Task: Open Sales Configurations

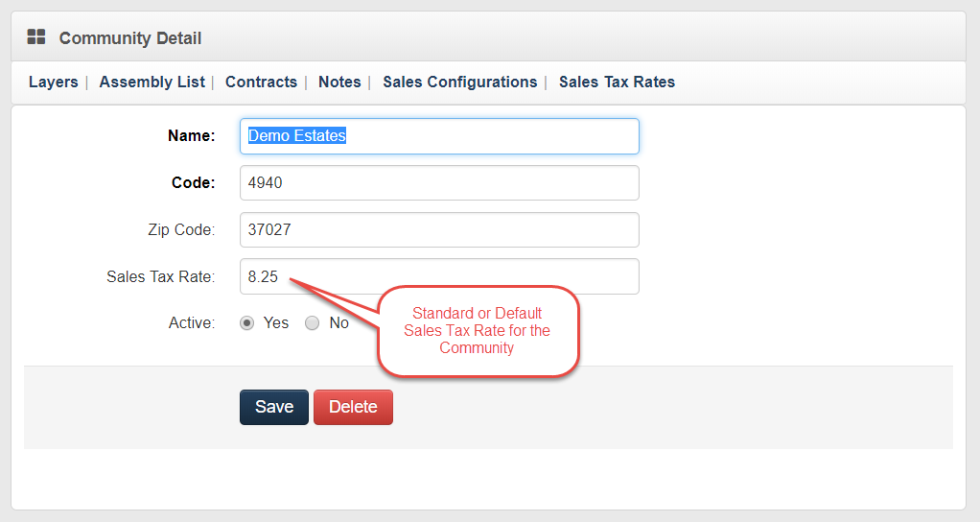Action: 459,83
